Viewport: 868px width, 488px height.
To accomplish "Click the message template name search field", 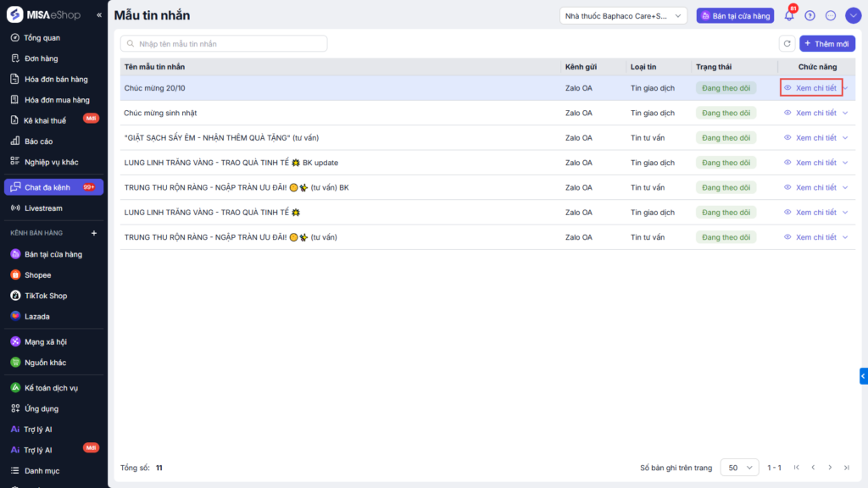I will click(224, 43).
